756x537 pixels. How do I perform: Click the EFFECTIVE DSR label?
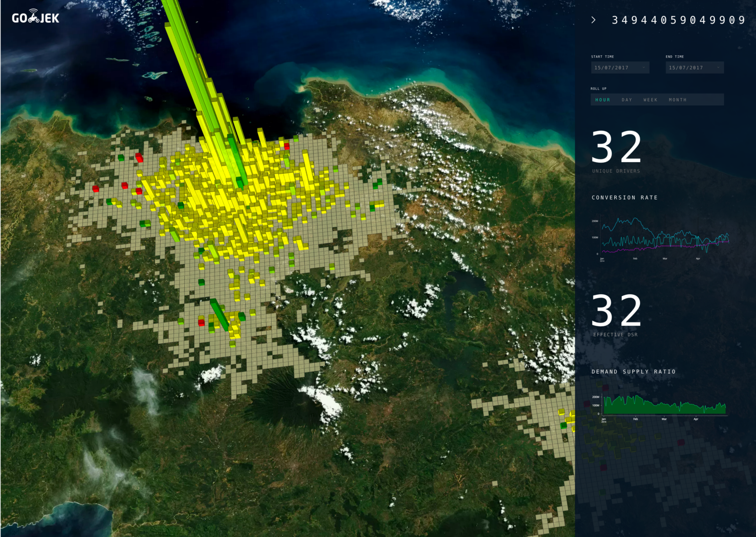tap(616, 334)
